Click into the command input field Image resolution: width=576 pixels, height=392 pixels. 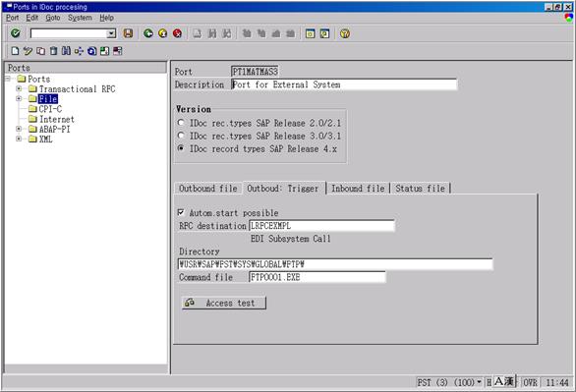click(69, 33)
